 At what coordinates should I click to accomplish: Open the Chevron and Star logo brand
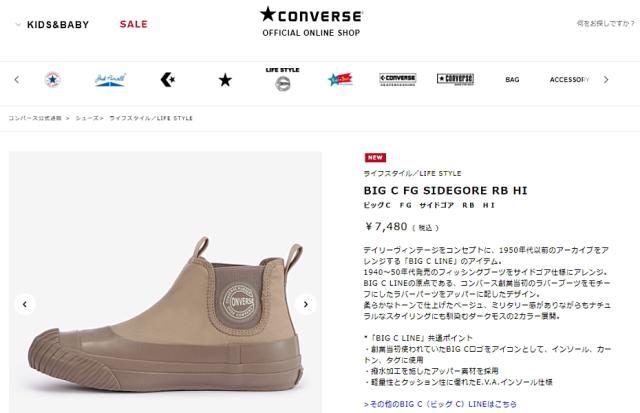tap(167, 80)
